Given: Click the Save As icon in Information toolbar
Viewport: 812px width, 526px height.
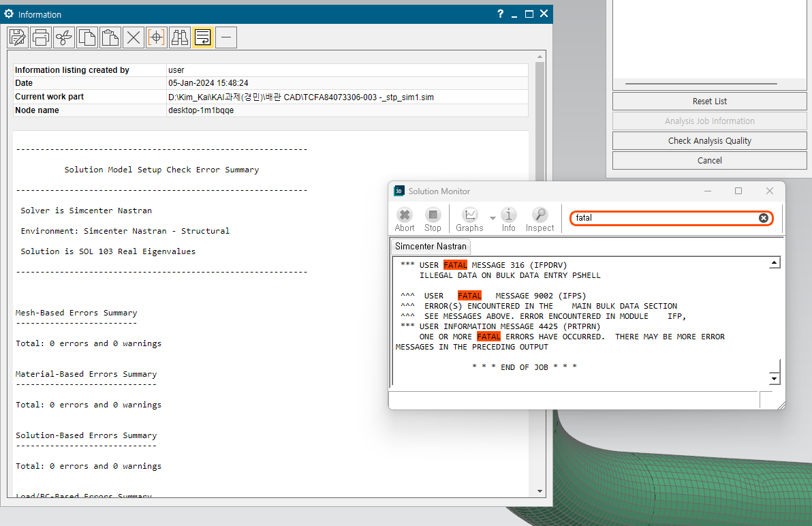Looking at the screenshot, I should pyautogui.click(x=18, y=37).
